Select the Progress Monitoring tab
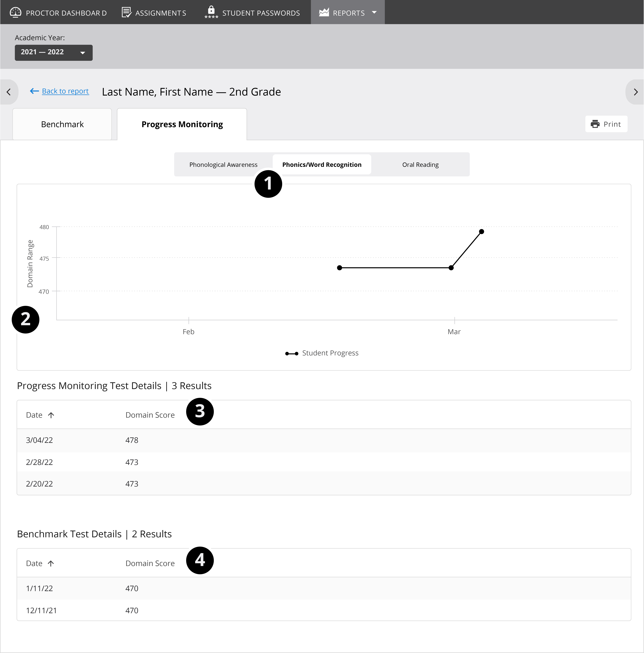This screenshot has width=644, height=653. [182, 124]
